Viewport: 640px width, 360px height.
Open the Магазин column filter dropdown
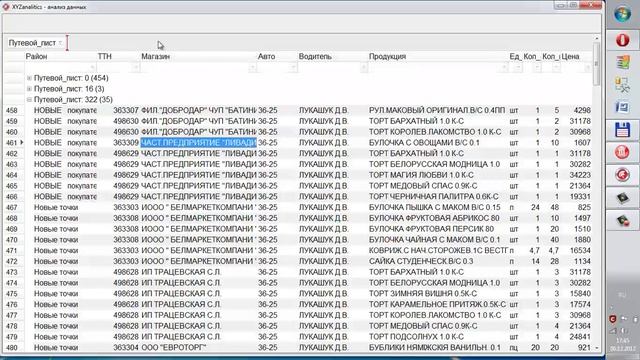[x=252, y=67]
